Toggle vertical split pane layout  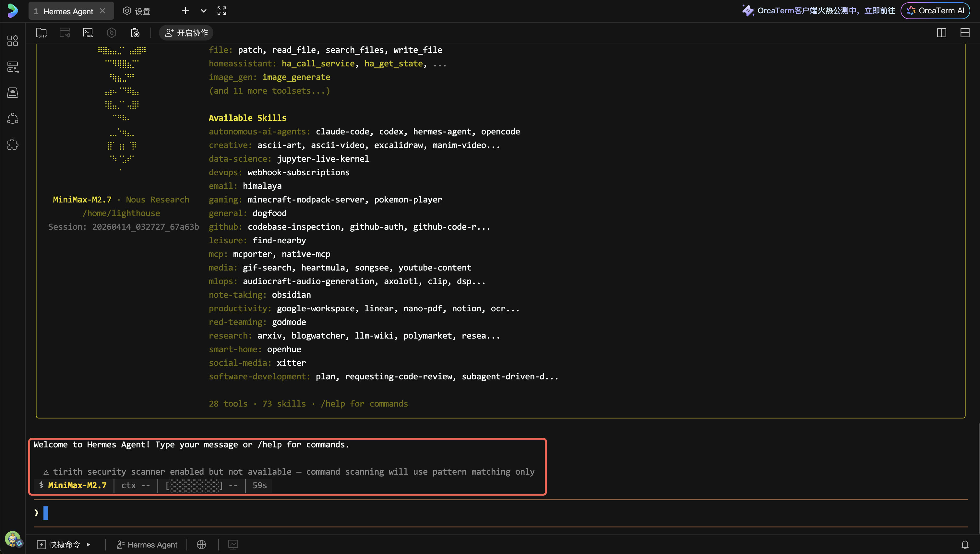tap(941, 33)
